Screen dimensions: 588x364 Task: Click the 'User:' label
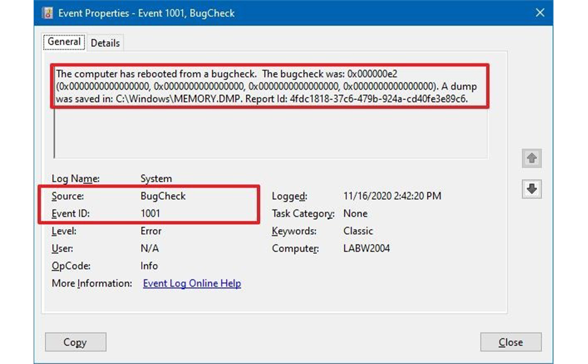(x=62, y=248)
